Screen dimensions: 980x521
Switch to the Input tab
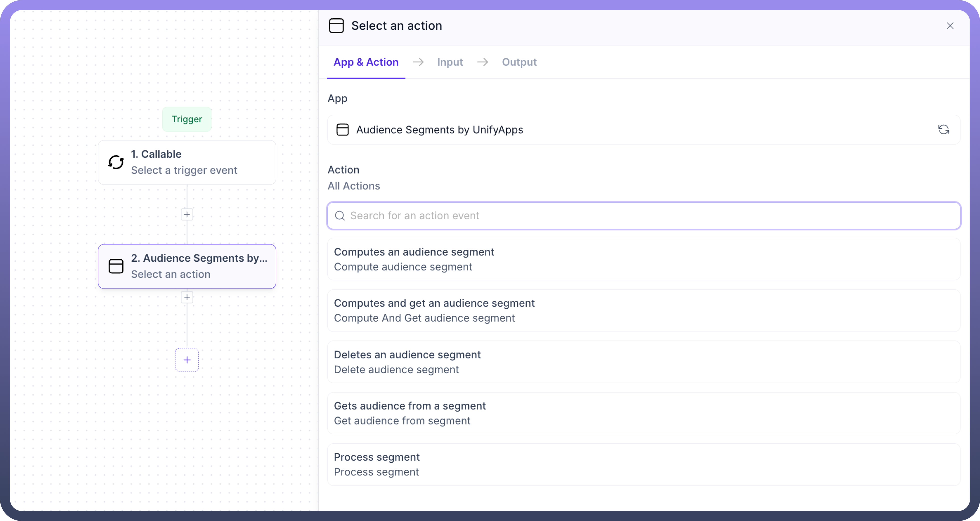(450, 62)
